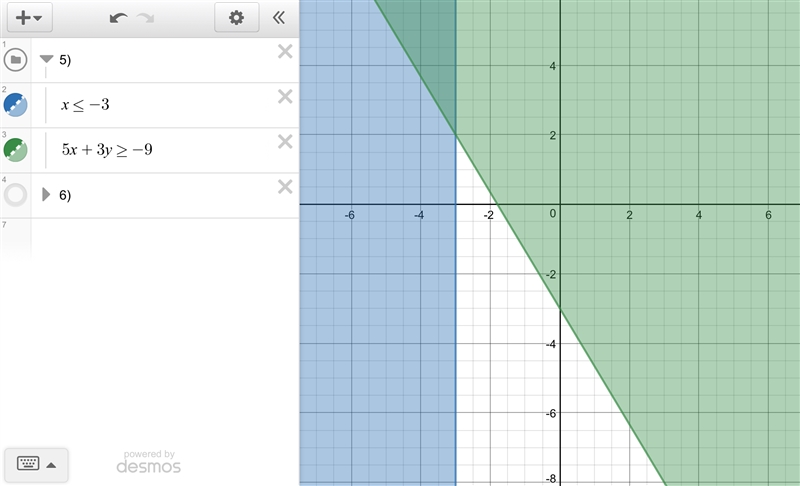Click empty expression row 7
The width and height of the screenshot is (800, 486).
pos(149,240)
